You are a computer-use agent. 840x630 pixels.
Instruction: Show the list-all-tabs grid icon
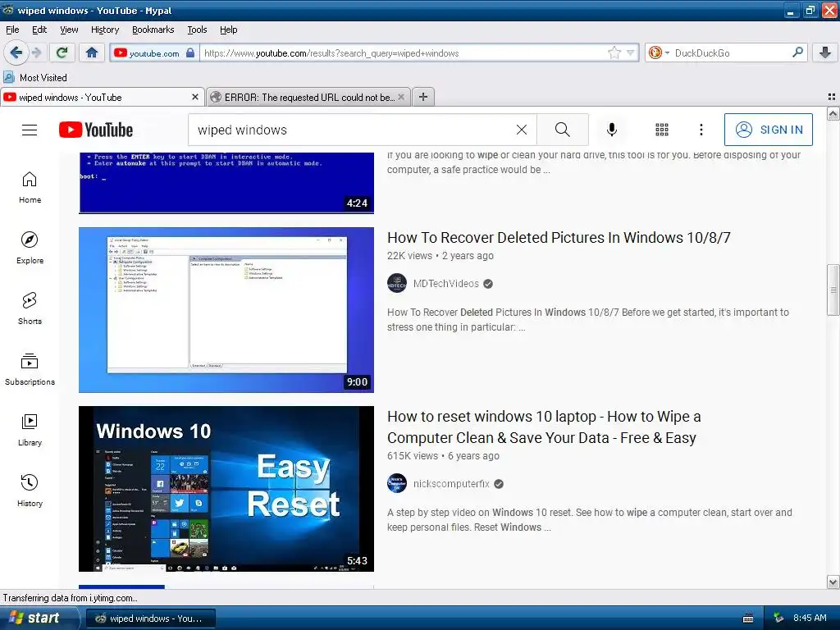tap(832, 97)
